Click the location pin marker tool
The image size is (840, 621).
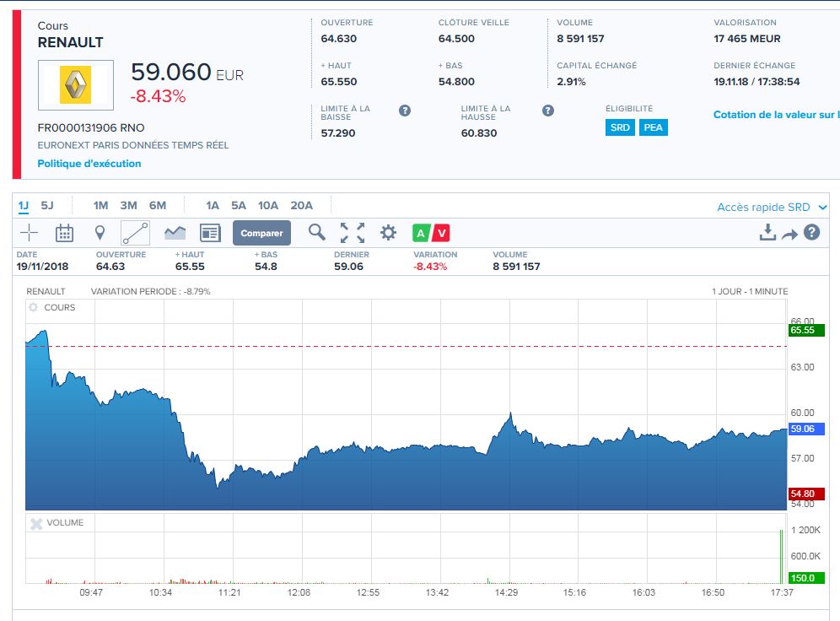pyautogui.click(x=100, y=233)
